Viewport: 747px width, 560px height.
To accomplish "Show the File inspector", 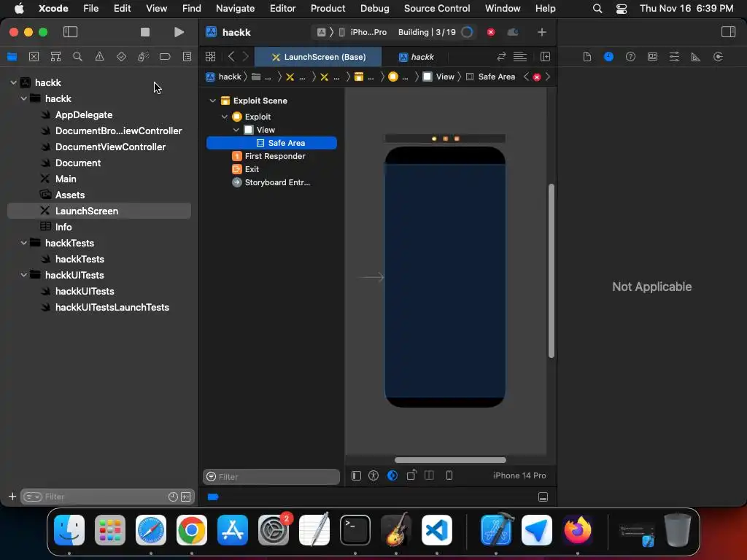I will (x=587, y=57).
